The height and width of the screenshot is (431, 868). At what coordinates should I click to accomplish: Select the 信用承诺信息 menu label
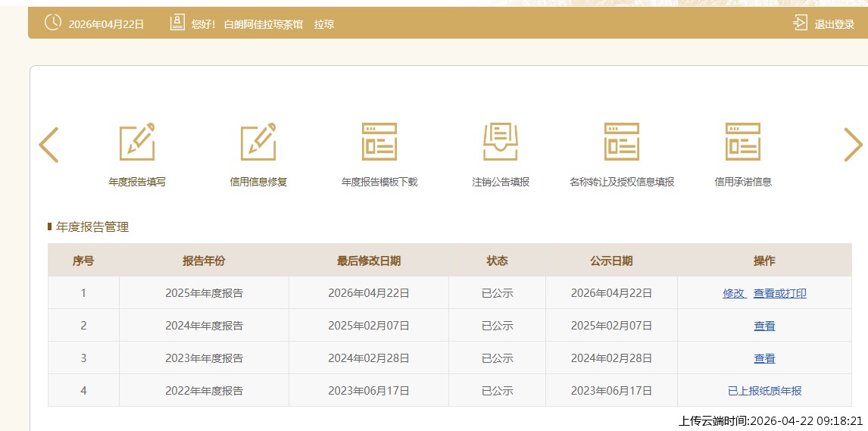tap(743, 182)
